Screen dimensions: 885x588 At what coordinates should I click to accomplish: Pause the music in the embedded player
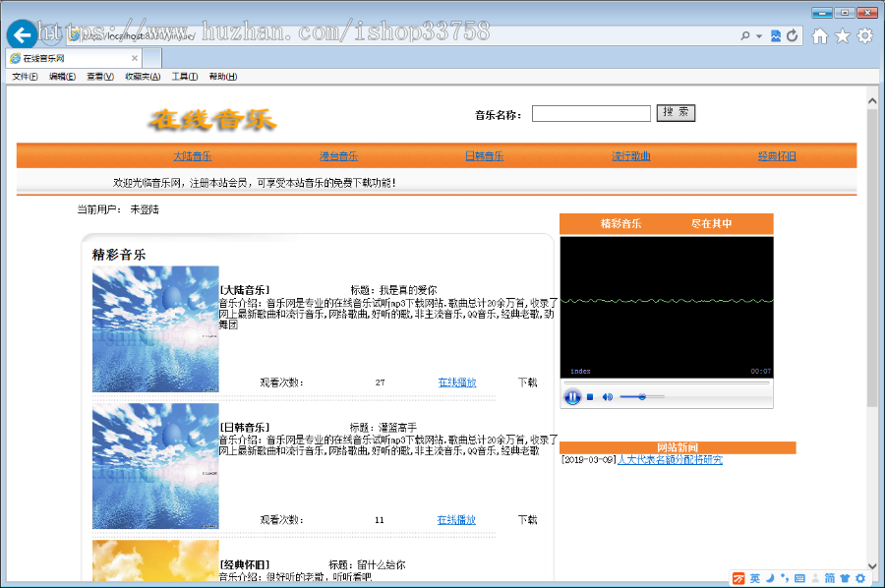click(x=572, y=396)
